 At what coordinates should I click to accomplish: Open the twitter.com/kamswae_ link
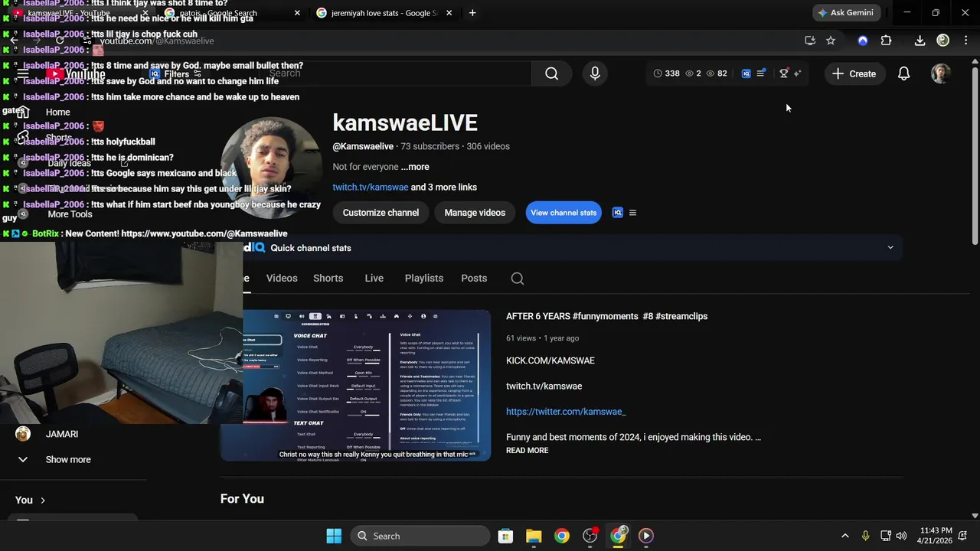pos(566,412)
